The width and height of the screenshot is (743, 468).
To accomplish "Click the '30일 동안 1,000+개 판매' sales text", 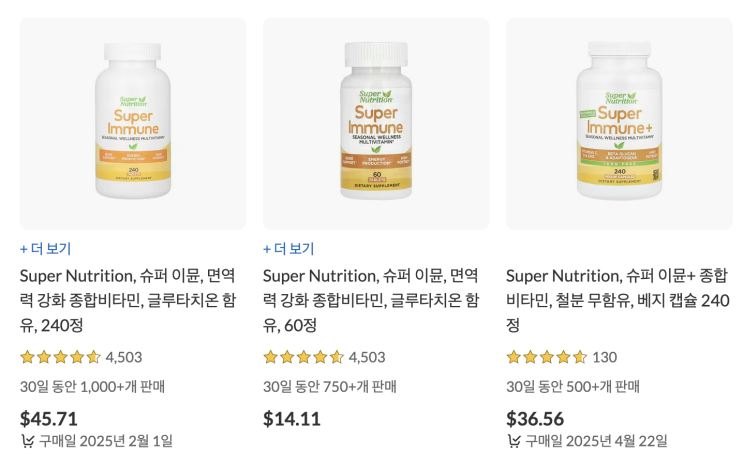I will click(x=92, y=387).
